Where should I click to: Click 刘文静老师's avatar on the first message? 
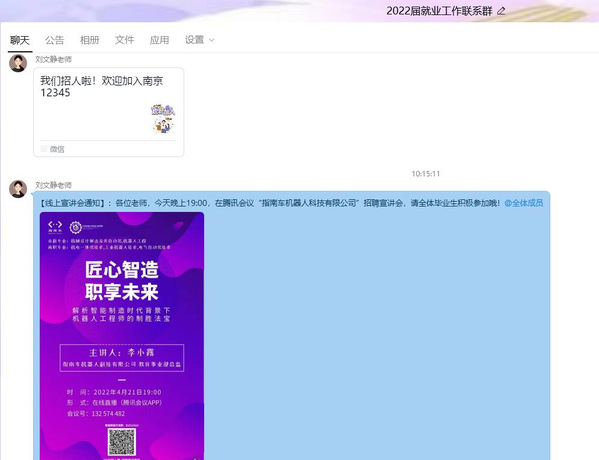(x=18, y=63)
